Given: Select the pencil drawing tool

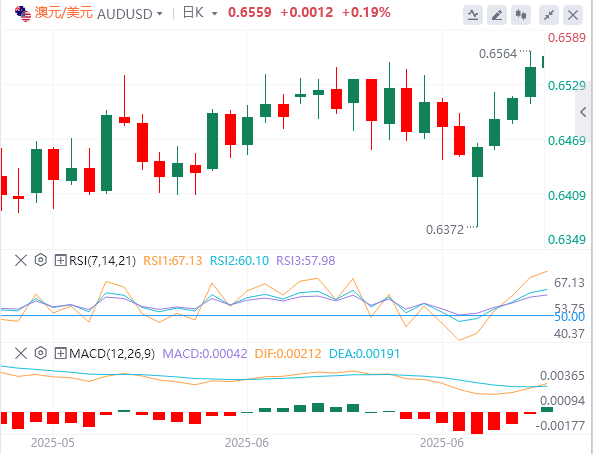Looking at the screenshot, I should tap(497, 15).
